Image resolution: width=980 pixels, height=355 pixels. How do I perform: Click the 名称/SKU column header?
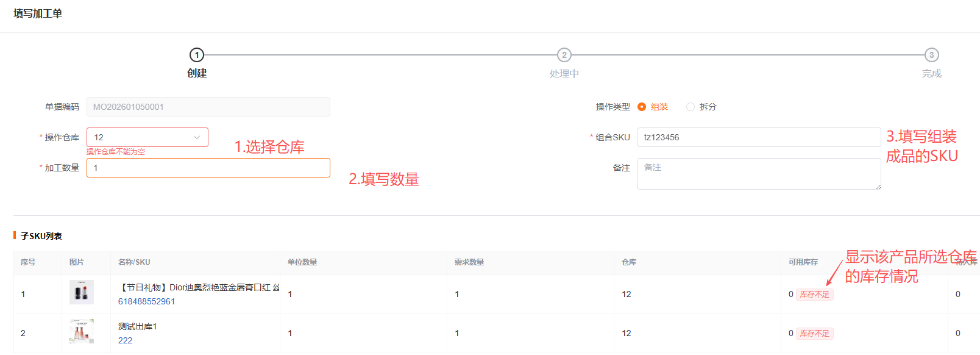tap(134, 262)
